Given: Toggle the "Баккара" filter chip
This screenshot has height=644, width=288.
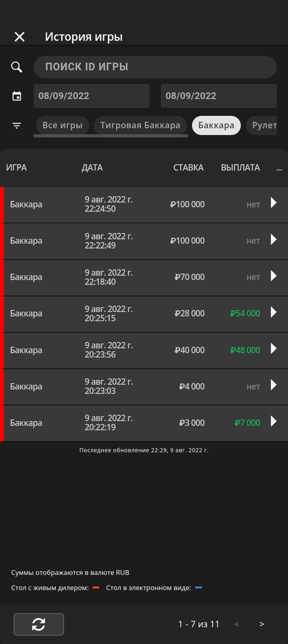Looking at the screenshot, I should [x=216, y=125].
